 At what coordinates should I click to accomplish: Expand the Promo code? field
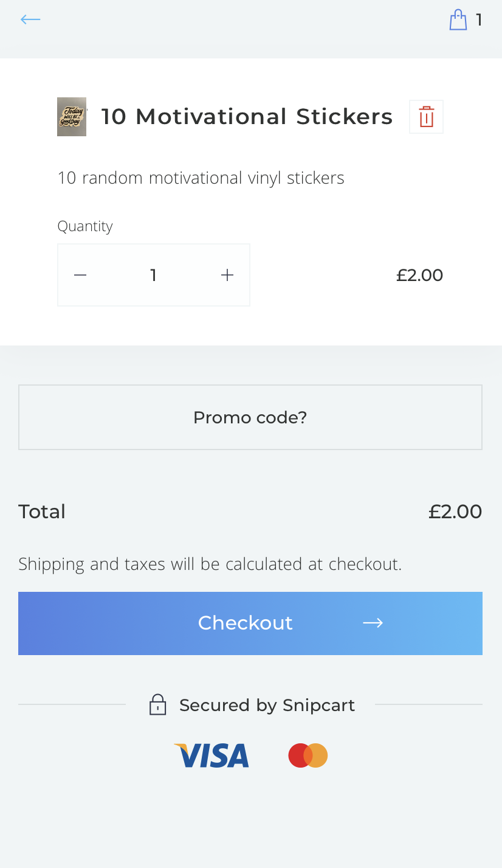[x=250, y=417]
